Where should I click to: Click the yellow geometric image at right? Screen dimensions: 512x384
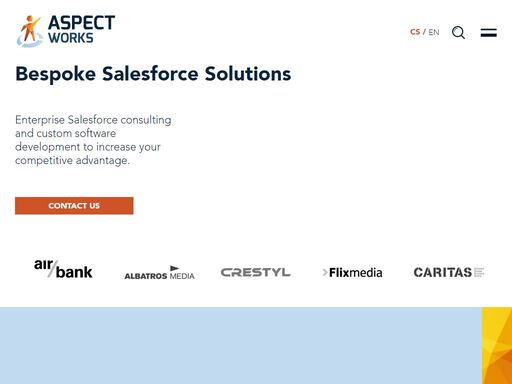497,346
